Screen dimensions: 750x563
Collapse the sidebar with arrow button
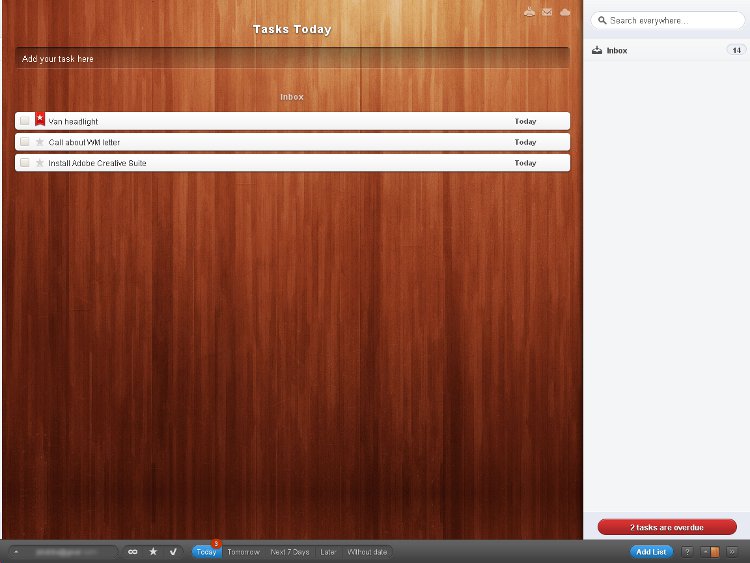pos(732,552)
